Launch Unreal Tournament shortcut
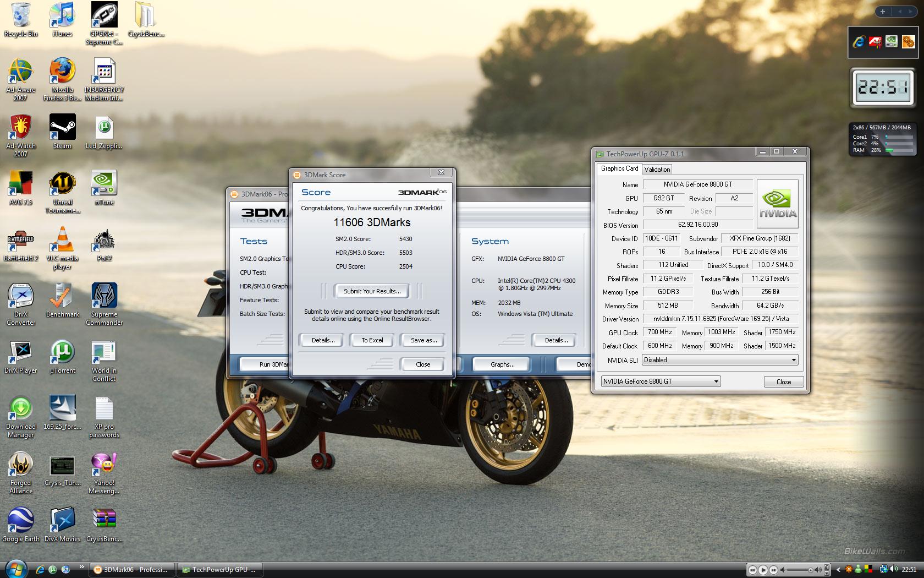 [x=62, y=192]
